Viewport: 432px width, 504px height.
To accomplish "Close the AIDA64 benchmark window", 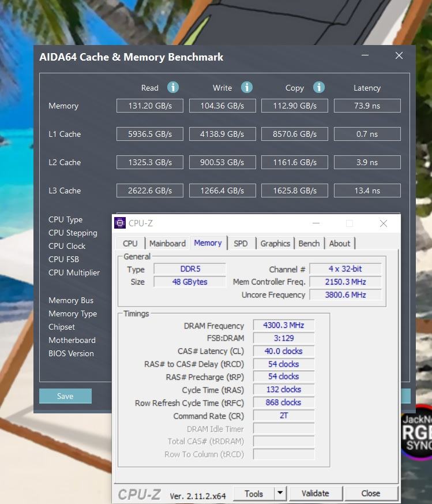I will point(399,55).
